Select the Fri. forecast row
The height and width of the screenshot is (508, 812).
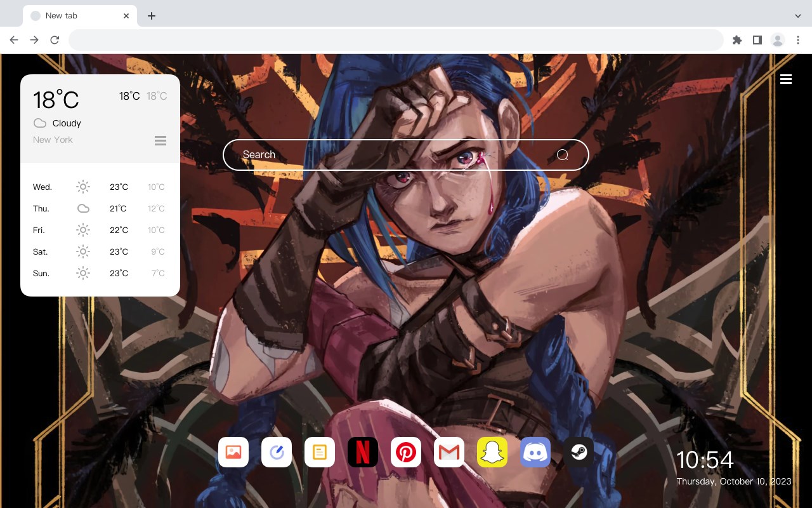pos(100,230)
